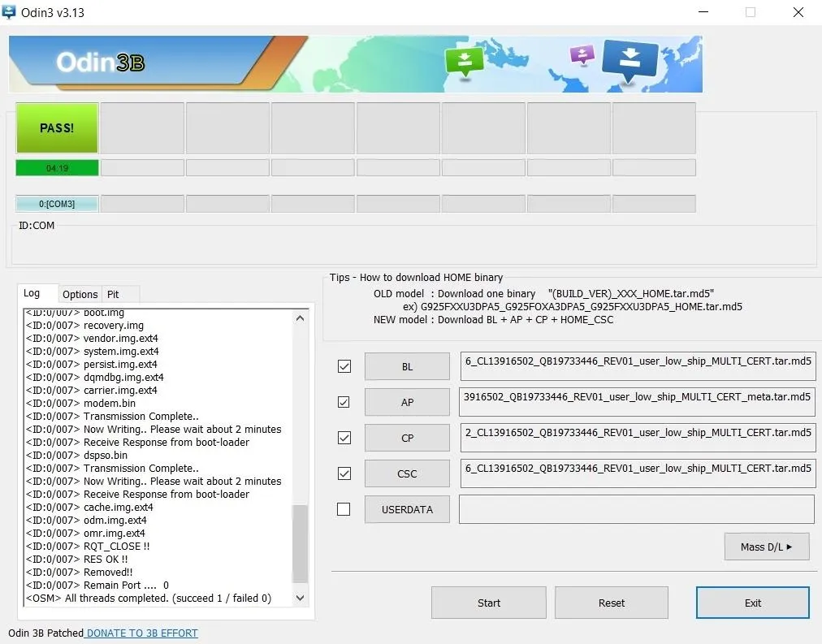Switch to the Pit tab
The image size is (822, 644).
(x=113, y=295)
